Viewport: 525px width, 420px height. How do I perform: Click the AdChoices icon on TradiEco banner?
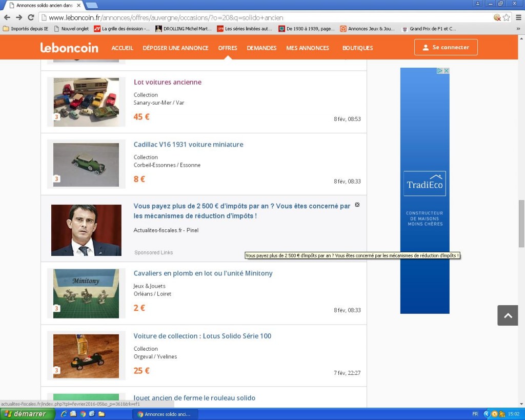[440, 71]
